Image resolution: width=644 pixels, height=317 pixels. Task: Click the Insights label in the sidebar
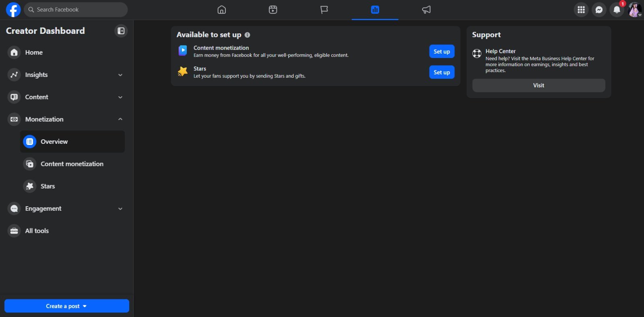click(36, 75)
